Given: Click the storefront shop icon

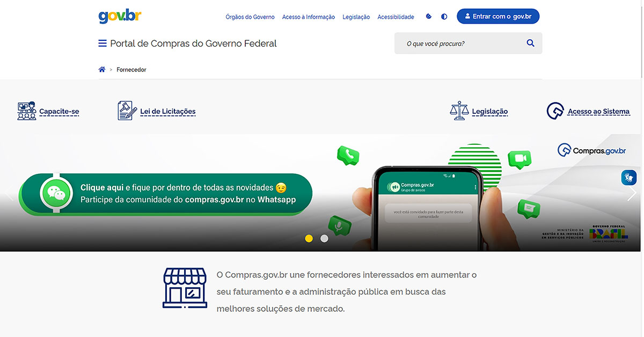Looking at the screenshot, I should point(185,288).
